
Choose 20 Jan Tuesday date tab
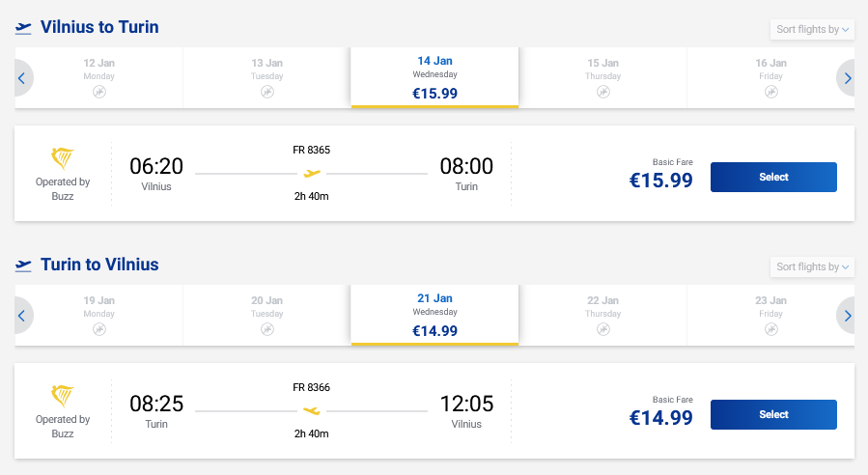point(266,315)
